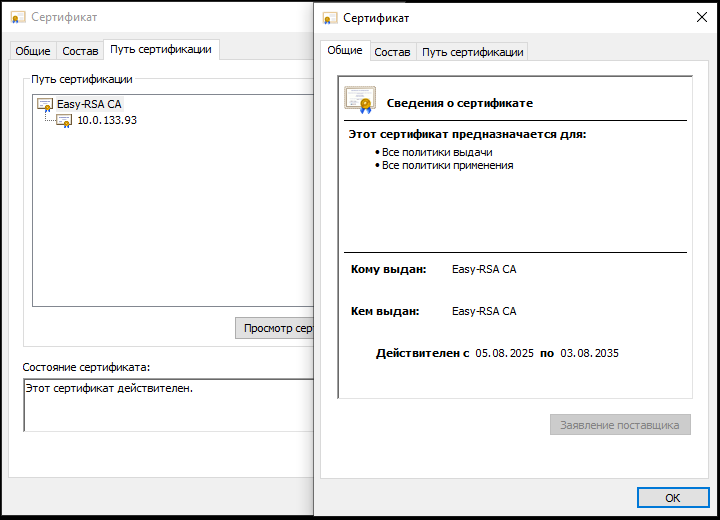Click the Кем выдан label
This screenshot has height=520, width=720.
[385, 311]
